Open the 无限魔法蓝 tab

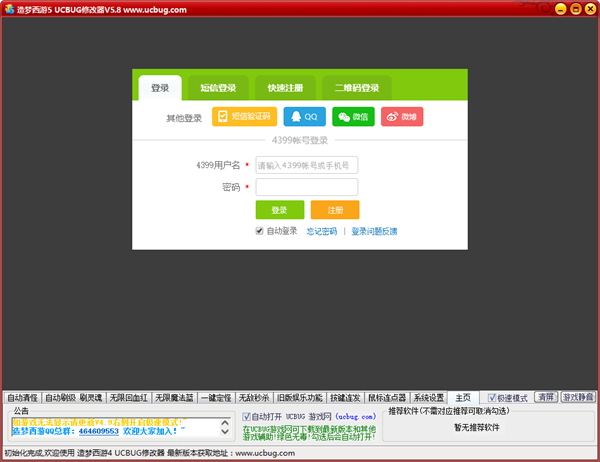tap(174, 398)
